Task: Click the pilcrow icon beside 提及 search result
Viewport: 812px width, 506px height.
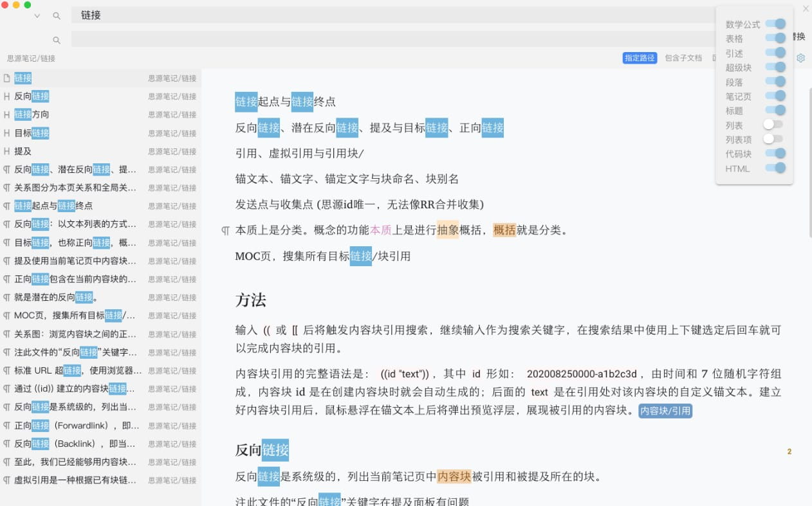Action: pyautogui.click(x=6, y=151)
